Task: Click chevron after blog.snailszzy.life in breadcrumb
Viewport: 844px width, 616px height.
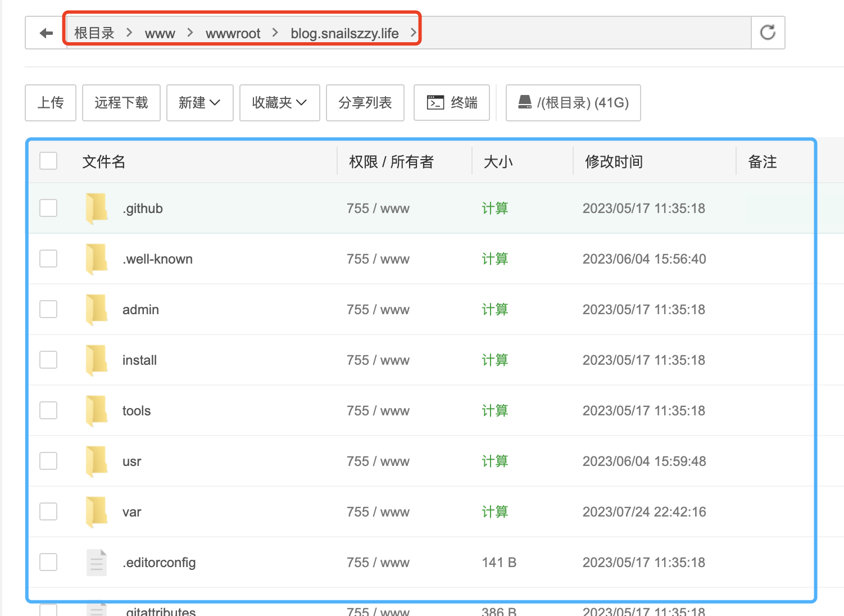Action: click(x=414, y=33)
